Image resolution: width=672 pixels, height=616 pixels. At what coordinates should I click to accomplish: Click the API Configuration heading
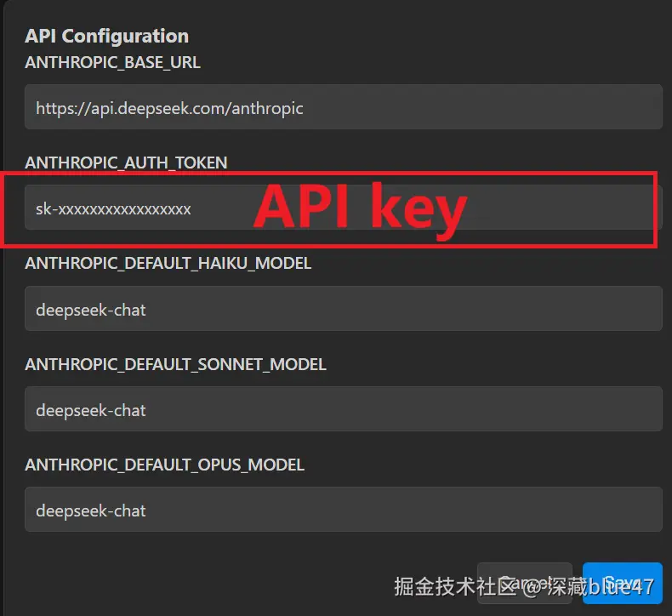[x=106, y=36]
